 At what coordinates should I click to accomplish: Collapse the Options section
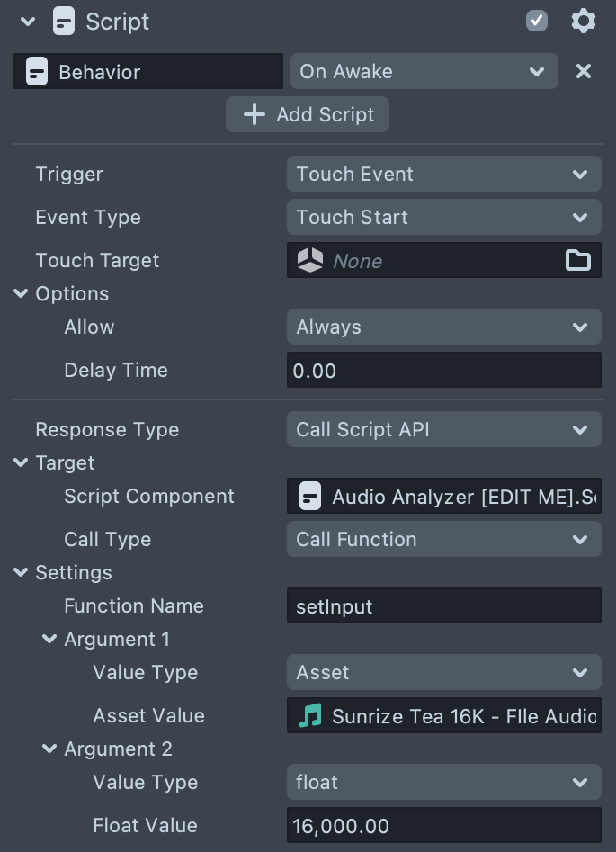(x=22, y=293)
